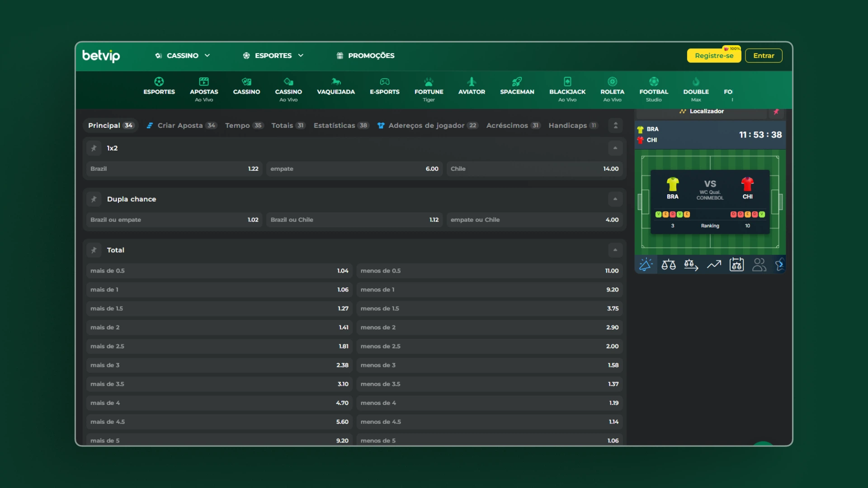This screenshot has width=868, height=488.
Task: Open the Aviator game shortcut
Action: (x=472, y=86)
